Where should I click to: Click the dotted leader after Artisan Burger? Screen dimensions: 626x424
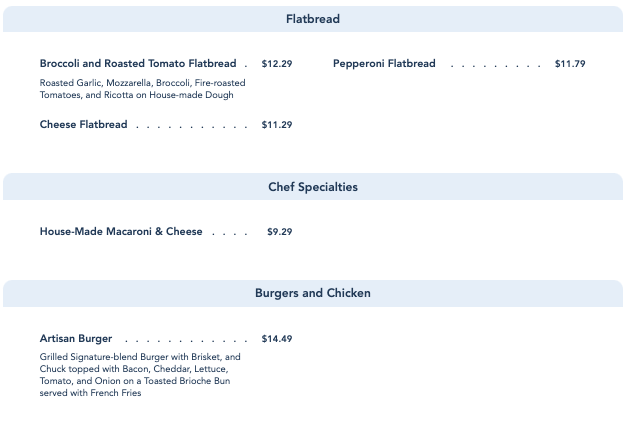186,341
